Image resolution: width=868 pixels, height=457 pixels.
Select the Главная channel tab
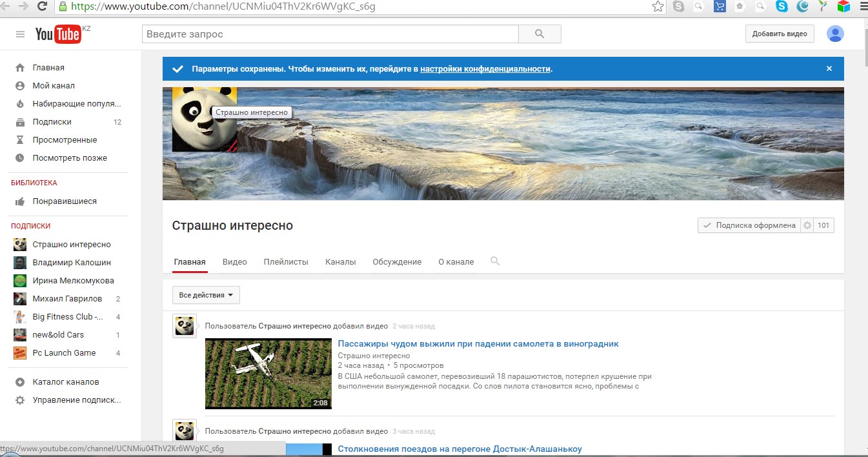(190, 262)
